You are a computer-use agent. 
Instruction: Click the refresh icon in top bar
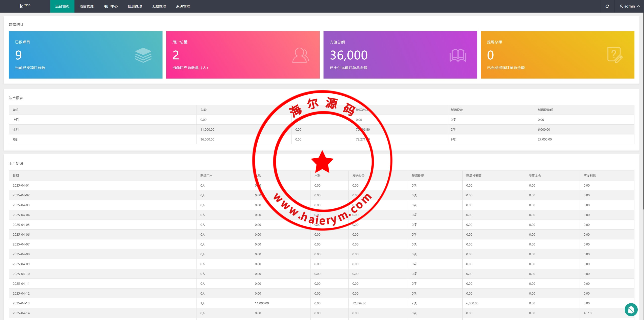pyautogui.click(x=607, y=6)
